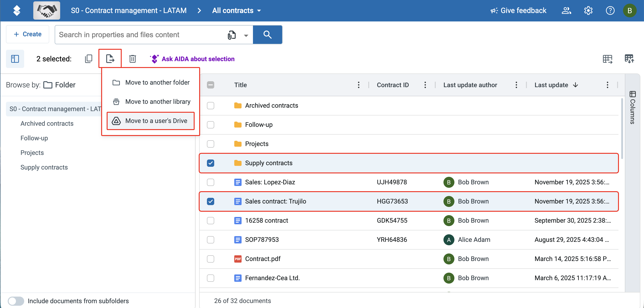Click the Archived contracts folder icon in table
Viewport: 644px width, 308px height.
coord(238,106)
